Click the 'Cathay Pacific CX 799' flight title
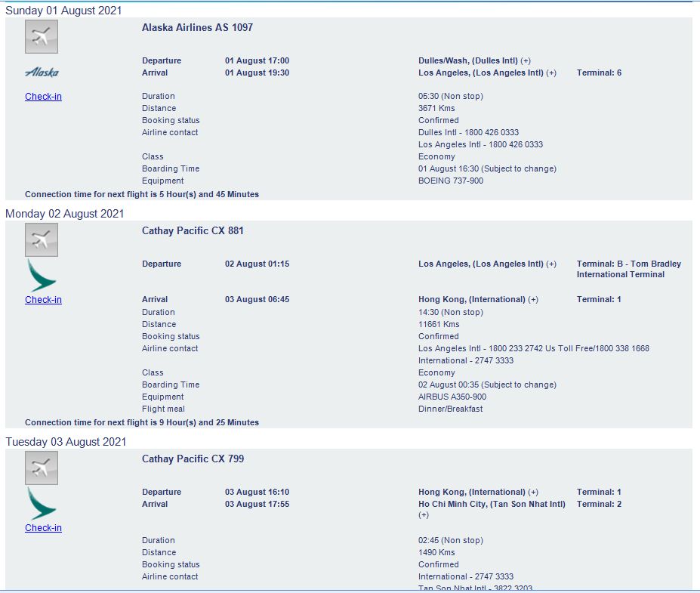700x593 pixels. (x=193, y=459)
